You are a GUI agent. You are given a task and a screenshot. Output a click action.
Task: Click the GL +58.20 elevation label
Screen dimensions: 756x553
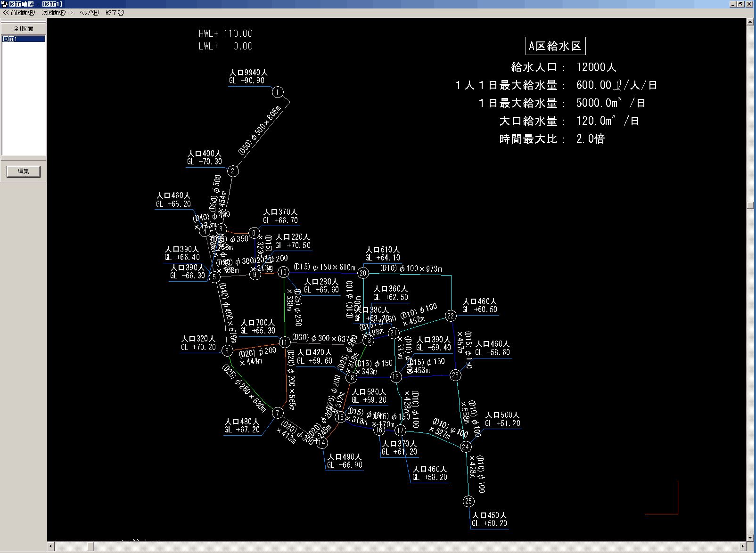pyautogui.click(x=430, y=477)
